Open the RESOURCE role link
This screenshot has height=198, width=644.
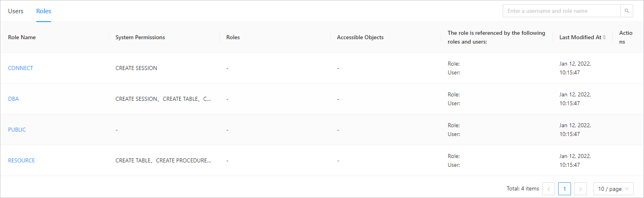click(x=21, y=160)
